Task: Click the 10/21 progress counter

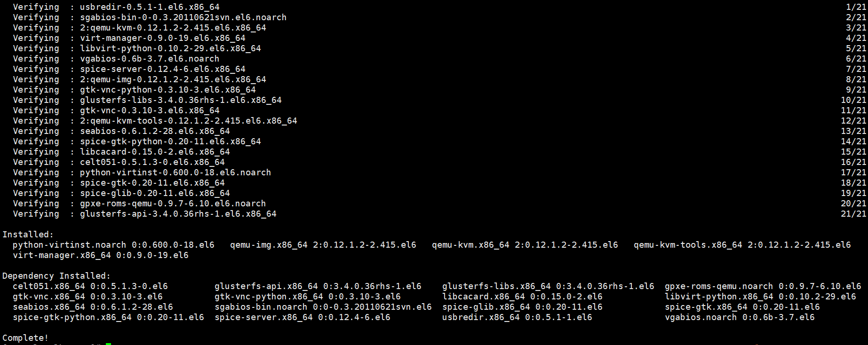Action: [853, 100]
